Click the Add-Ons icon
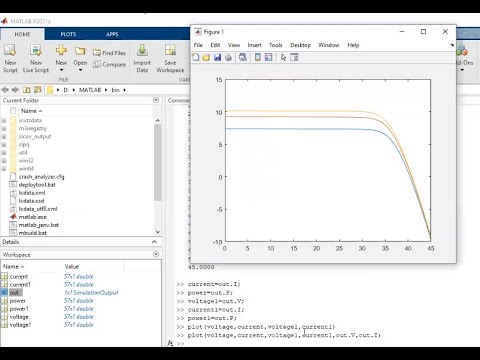Screen dimensions: 480x360 462,51
